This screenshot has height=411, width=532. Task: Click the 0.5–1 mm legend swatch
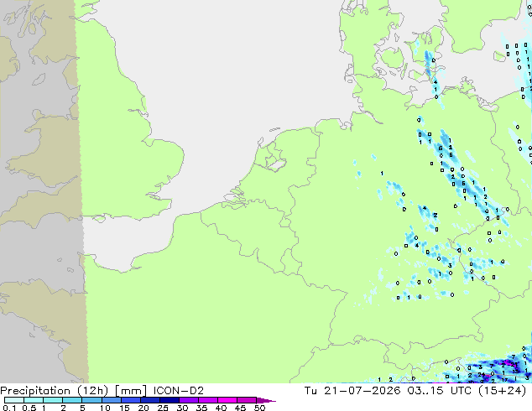34,400
